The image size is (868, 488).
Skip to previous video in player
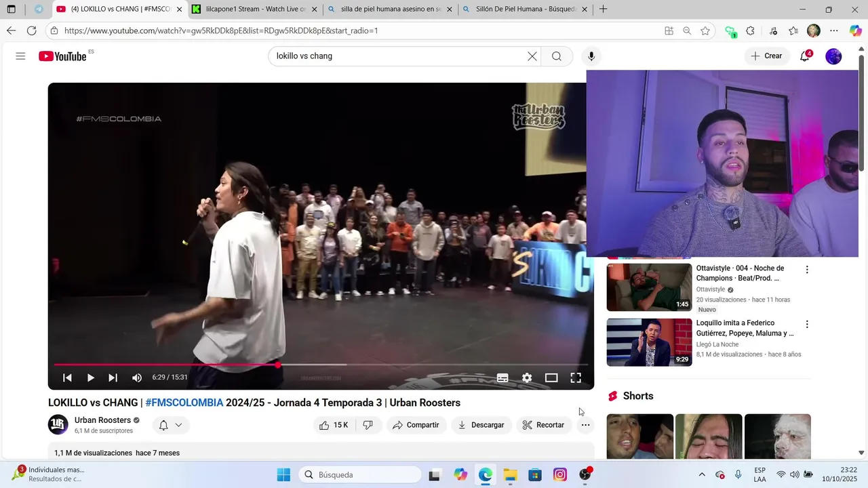[x=68, y=378]
